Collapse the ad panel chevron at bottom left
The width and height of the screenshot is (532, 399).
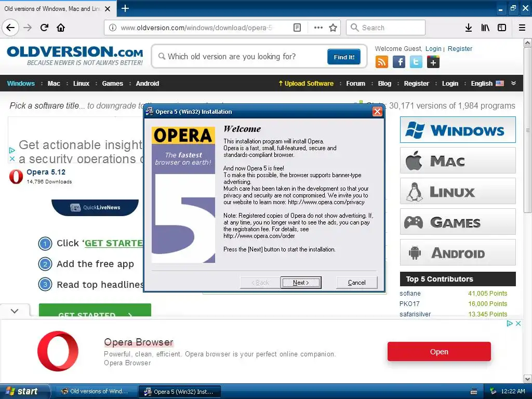pyautogui.click(x=15, y=311)
